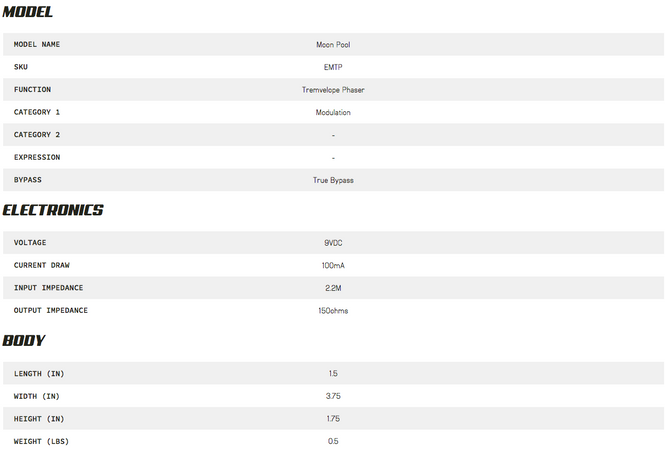665x450 pixels.
Task: Click the 2.2M input impedance value
Action: pos(333,288)
